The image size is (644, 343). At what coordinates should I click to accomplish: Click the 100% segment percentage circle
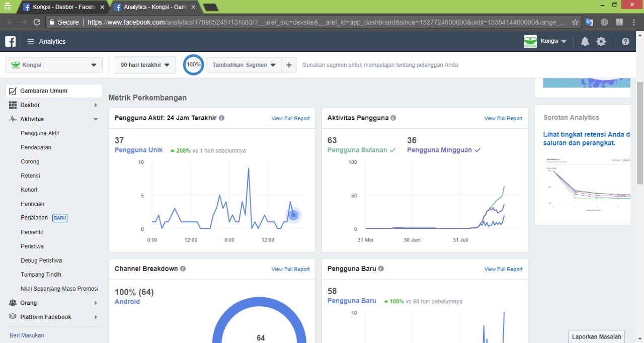click(x=193, y=65)
